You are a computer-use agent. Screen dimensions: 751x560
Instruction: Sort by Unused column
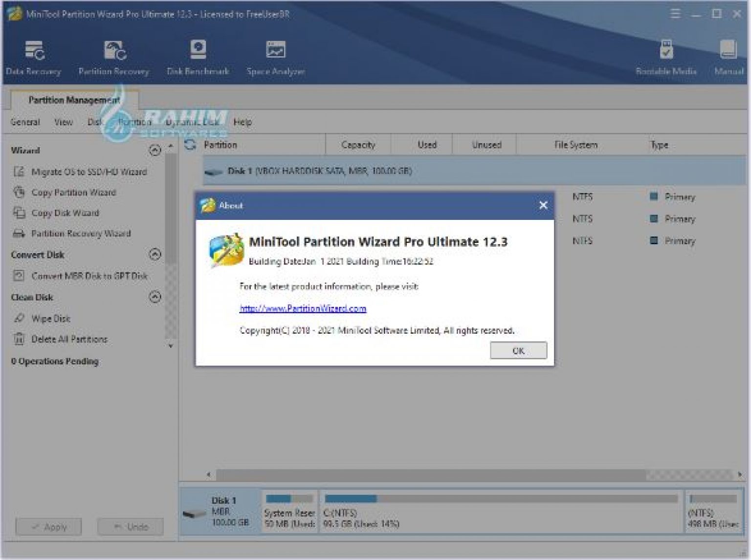click(x=486, y=145)
